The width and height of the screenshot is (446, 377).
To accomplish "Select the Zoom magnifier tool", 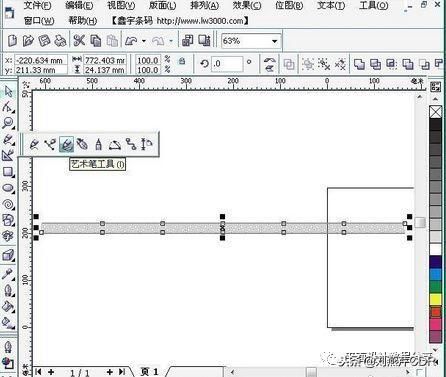I will (8, 123).
